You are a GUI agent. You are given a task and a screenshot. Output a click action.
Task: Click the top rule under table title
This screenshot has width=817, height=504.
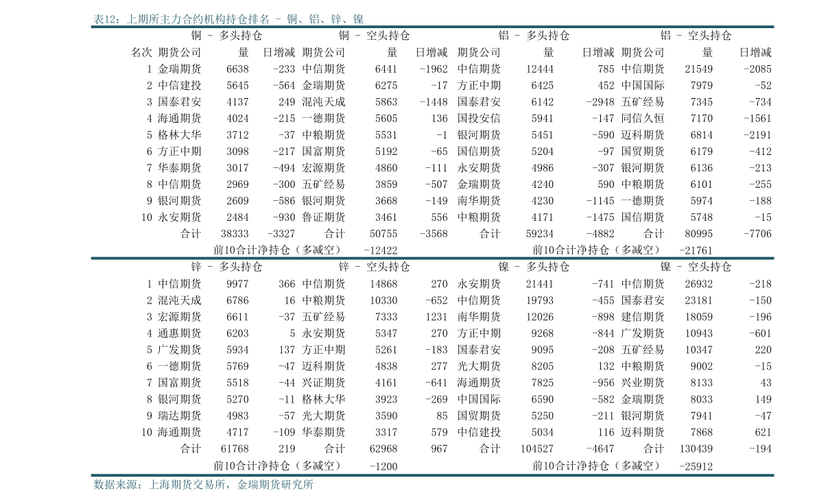(432, 27)
